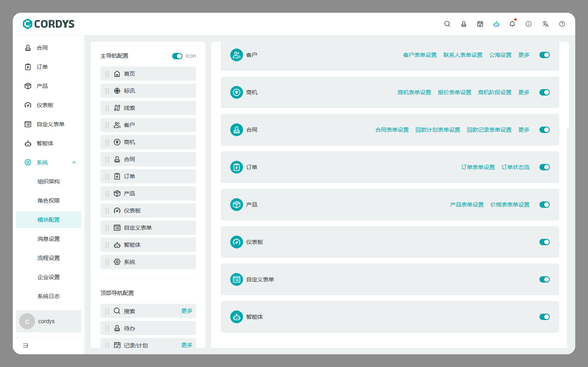The image size is (588, 367).
Task: Open 更多 in the 合同 module row
Action: click(524, 130)
